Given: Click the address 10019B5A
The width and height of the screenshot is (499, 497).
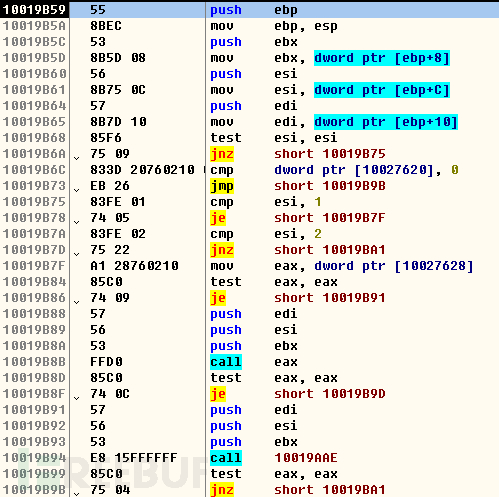Looking at the screenshot, I should point(34,26).
